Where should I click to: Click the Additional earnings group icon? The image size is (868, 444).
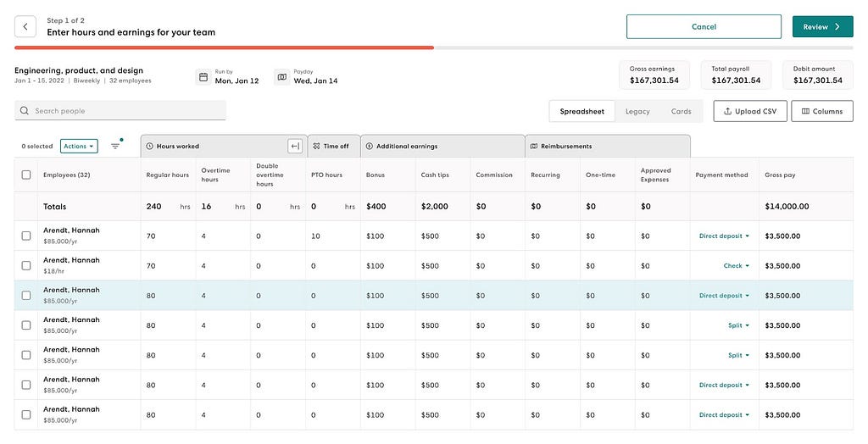click(x=370, y=147)
